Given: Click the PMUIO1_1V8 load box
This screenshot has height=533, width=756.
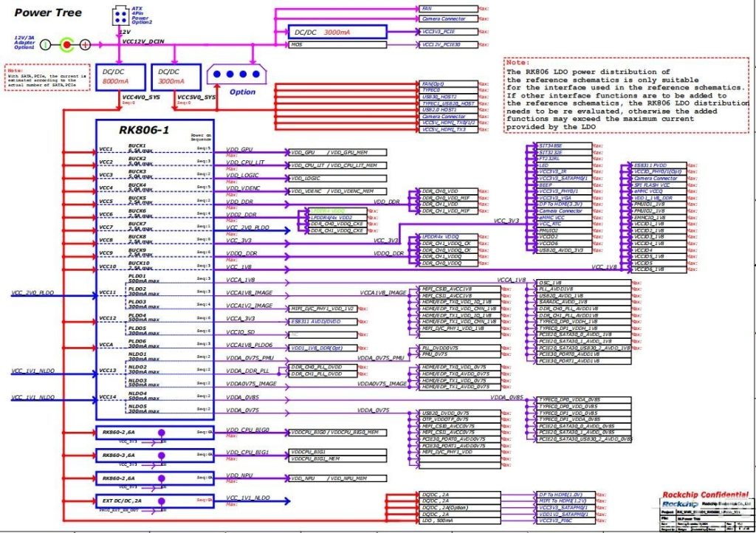Looking at the screenshot, I should (x=659, y=204).
